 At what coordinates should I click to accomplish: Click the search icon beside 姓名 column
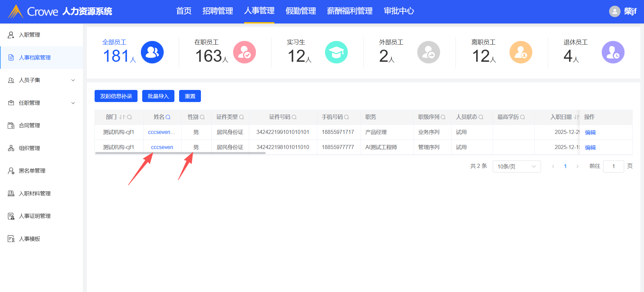point(168,117)
